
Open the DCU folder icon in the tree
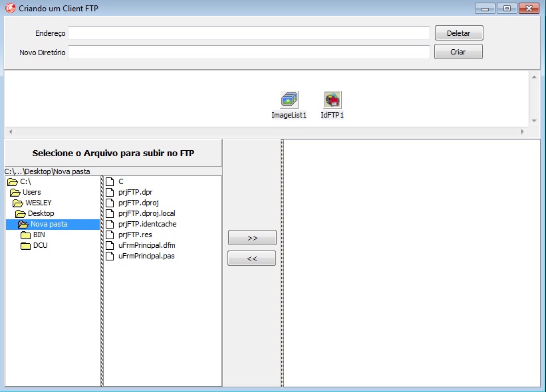point(25,245)
